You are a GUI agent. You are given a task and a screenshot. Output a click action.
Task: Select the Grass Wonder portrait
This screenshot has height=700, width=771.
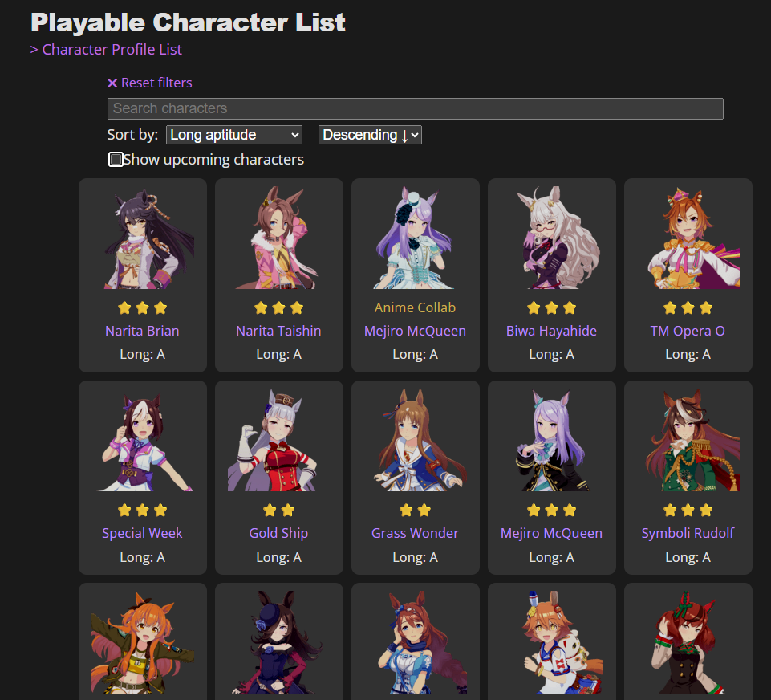[x=416, y=440]
